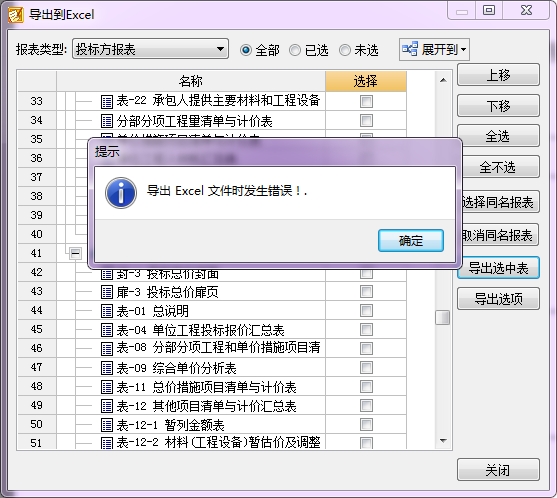This screenshot has height=498, width=557.
Task: Click the report icon of 分部分项工程量清单与计价表
Action: point(107,121)
